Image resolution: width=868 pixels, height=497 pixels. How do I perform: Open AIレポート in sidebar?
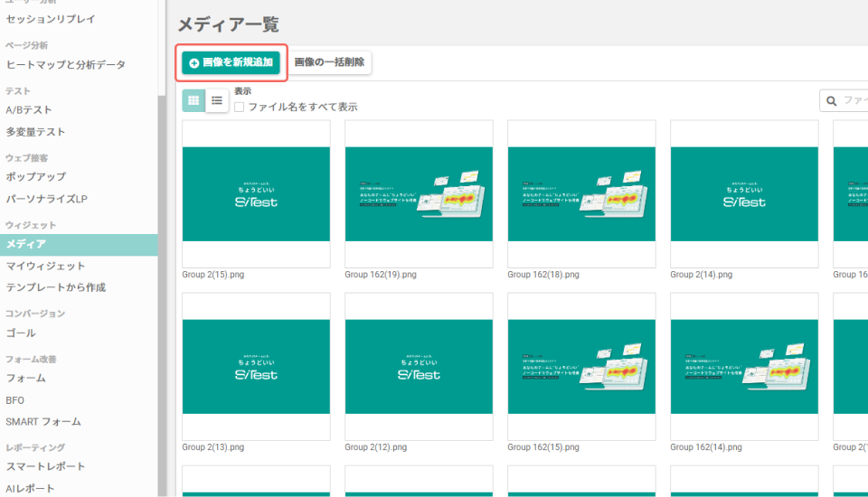pos(30,489)
